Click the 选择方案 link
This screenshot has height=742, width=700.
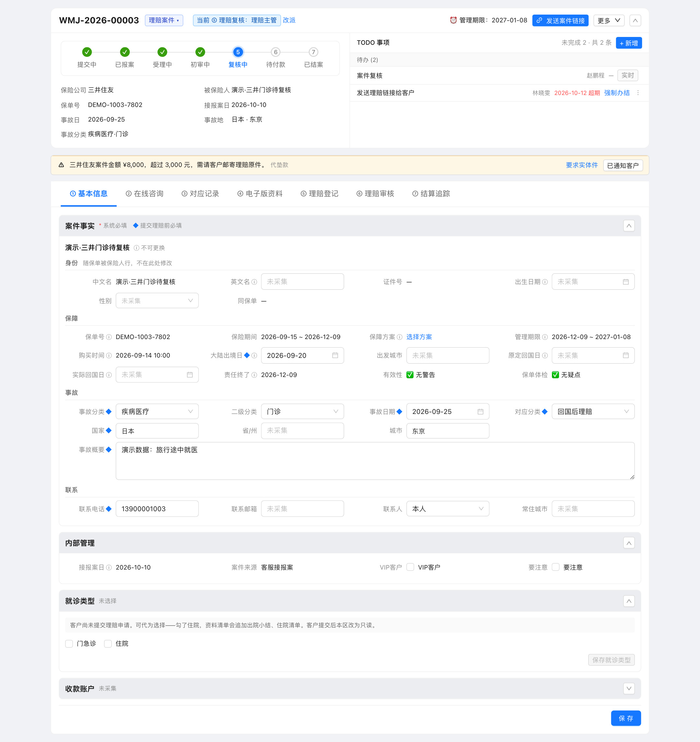[x=419, y=337]
